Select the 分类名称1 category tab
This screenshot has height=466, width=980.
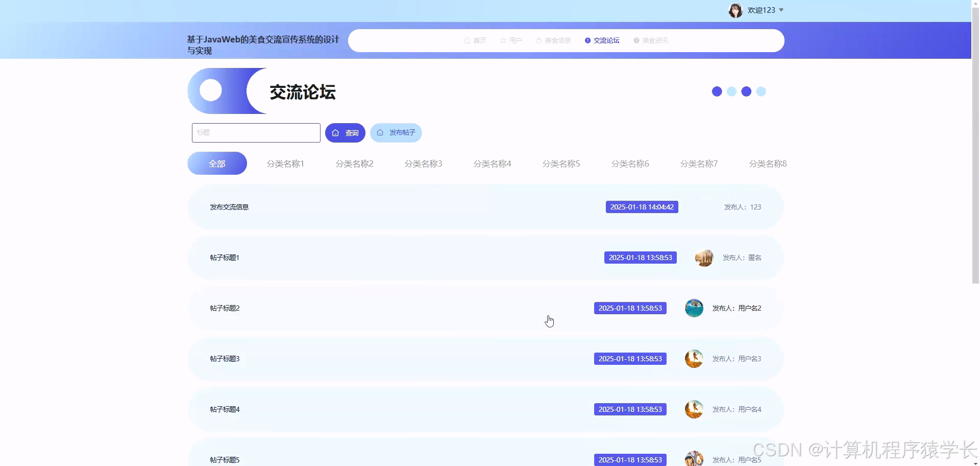[285, 164]
